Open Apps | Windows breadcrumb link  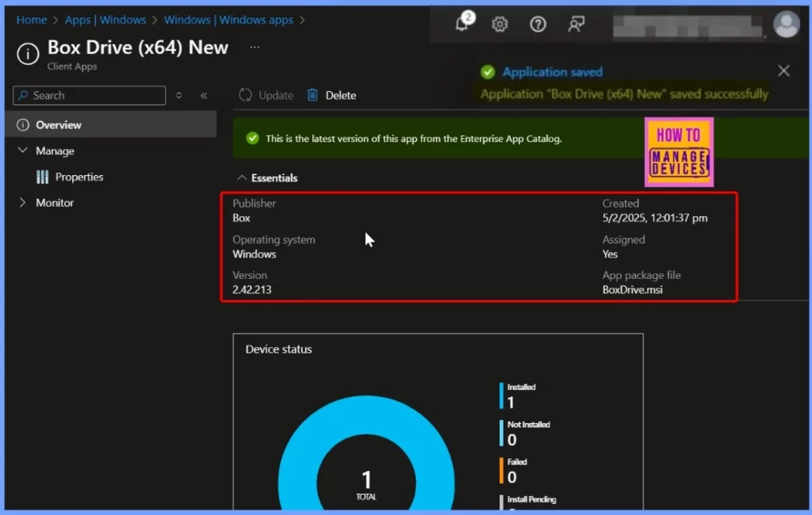point(105,20)
